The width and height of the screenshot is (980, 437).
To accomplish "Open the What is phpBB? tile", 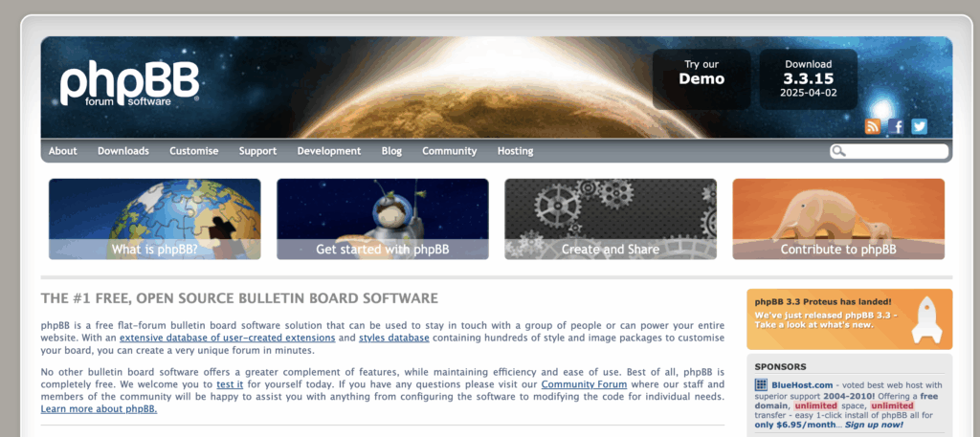I will 155,219.
